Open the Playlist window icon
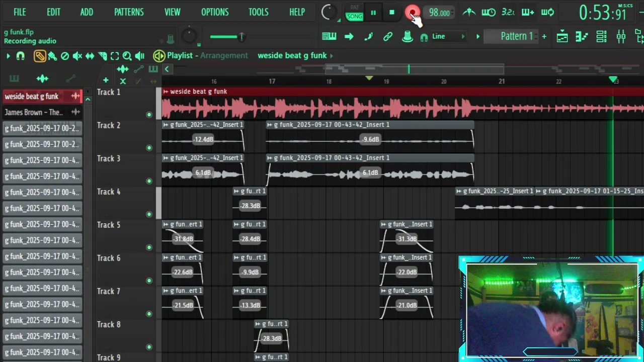The width and height of the screenshot is (644, 362). [562, 36]
